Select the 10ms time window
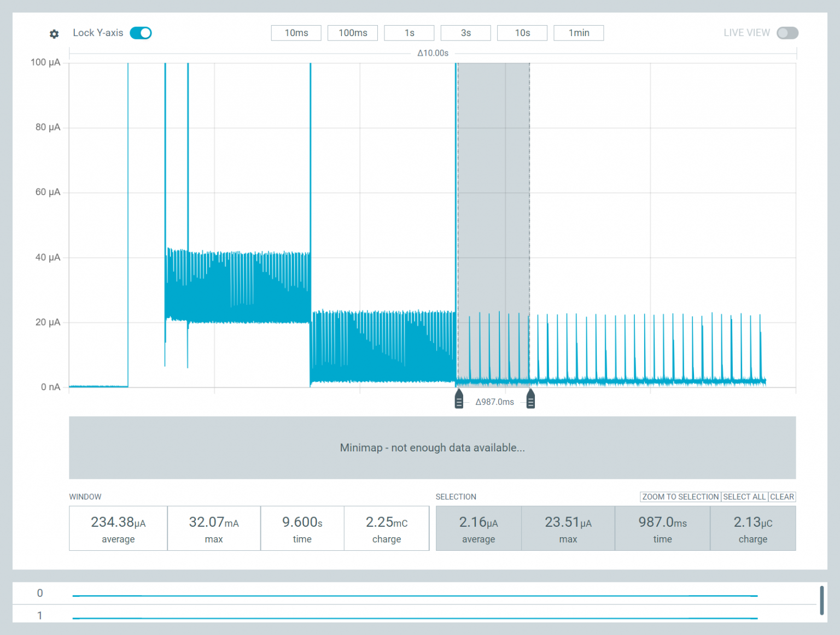Viewport: 840px width, 635px height. (x=296, y=33)
